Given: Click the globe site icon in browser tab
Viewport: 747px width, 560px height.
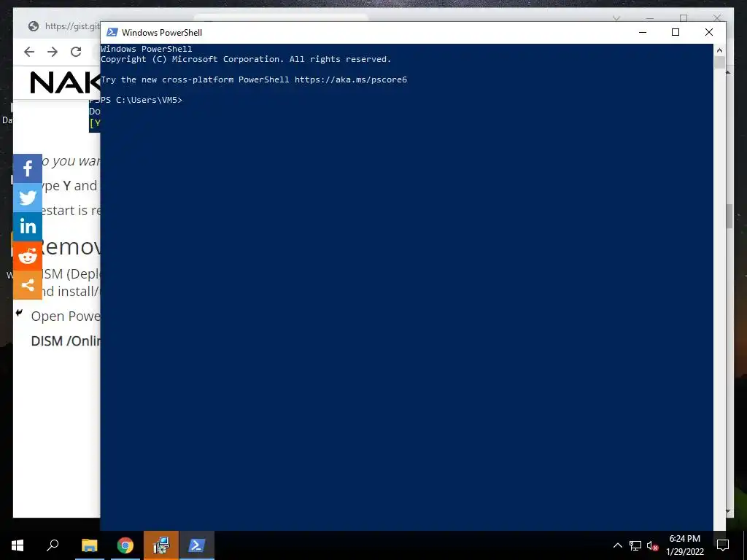Looking at the screenshot, I should coord(34,26).
